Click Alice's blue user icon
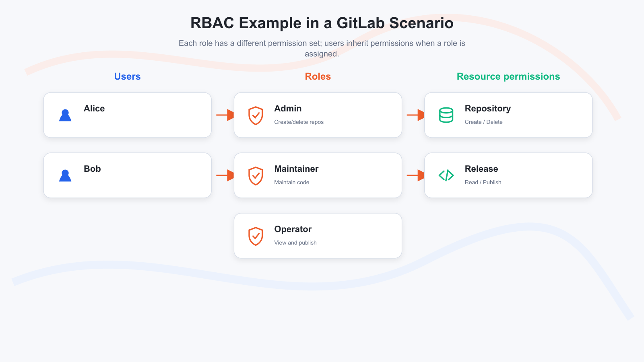The image size is (644, 362). click(65, 115)
